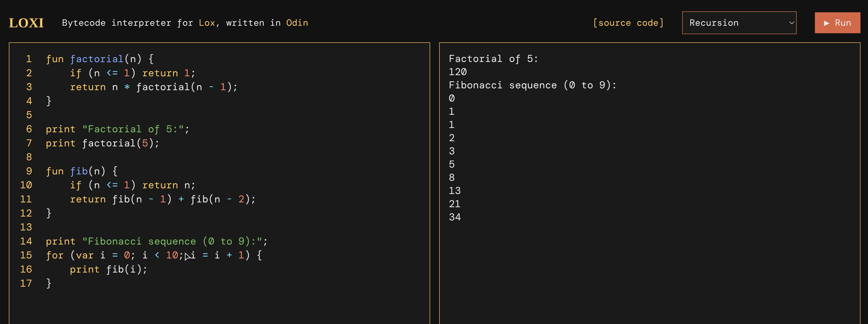Image resolution: width=868 pixels, height=324 pixels.
Task: Click the output value 120
Action: (x=457, y=72)
